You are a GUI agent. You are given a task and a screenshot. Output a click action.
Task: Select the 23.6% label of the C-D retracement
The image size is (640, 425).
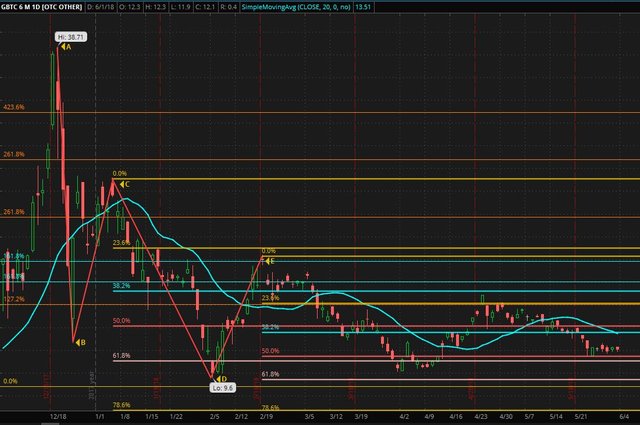pyautogui.click(x=121, y=243)
